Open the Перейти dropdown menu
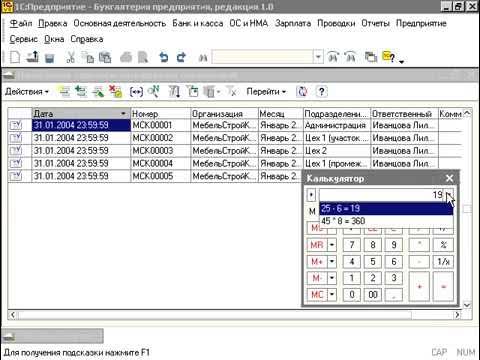 pos(266,92)
